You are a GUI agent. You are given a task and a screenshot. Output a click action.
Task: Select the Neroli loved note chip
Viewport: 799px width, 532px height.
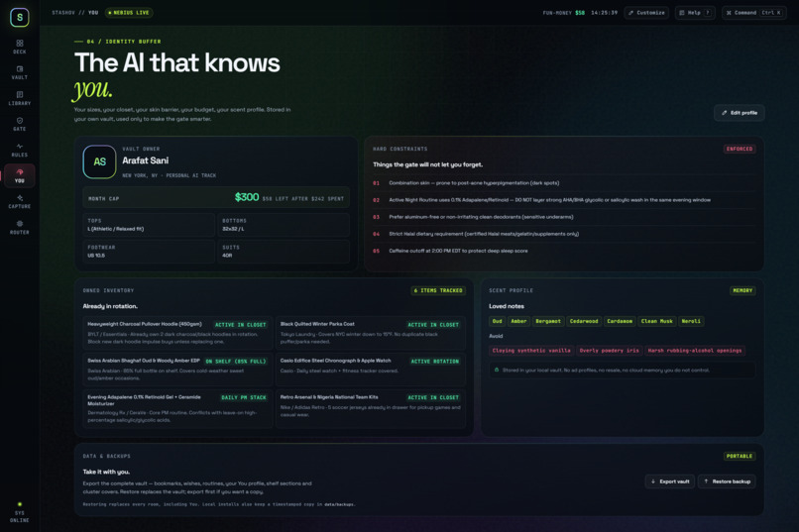click(x=691, y=321)
